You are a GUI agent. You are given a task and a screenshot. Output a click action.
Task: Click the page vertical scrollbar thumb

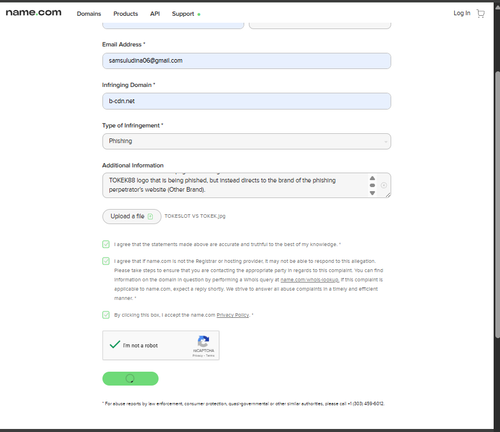[x=497, y=204]
